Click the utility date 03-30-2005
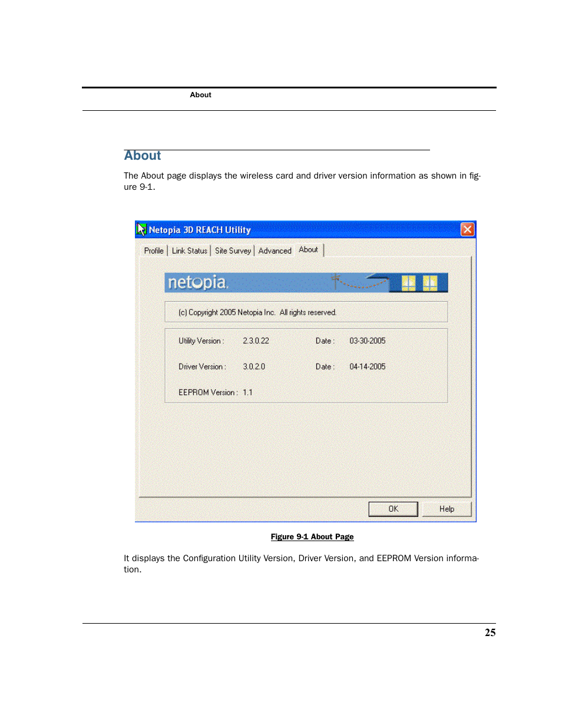Screen dimensions: 562x728 tap(368, 341)
